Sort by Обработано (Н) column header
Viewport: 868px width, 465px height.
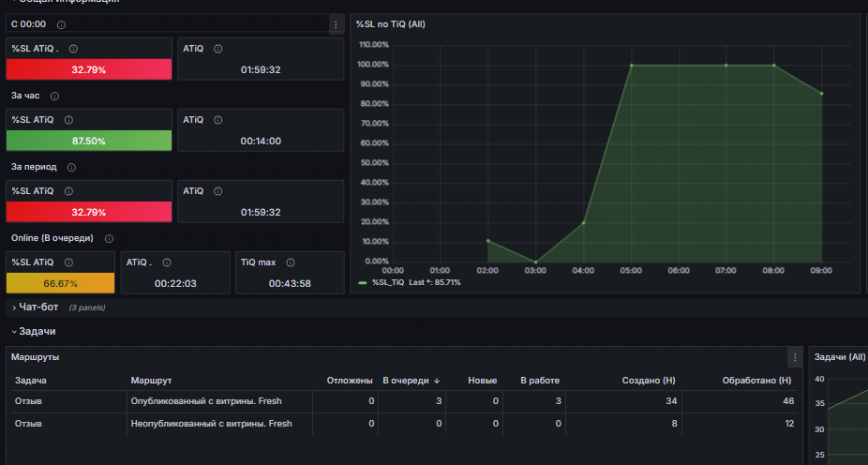click(x=756, y=381)
